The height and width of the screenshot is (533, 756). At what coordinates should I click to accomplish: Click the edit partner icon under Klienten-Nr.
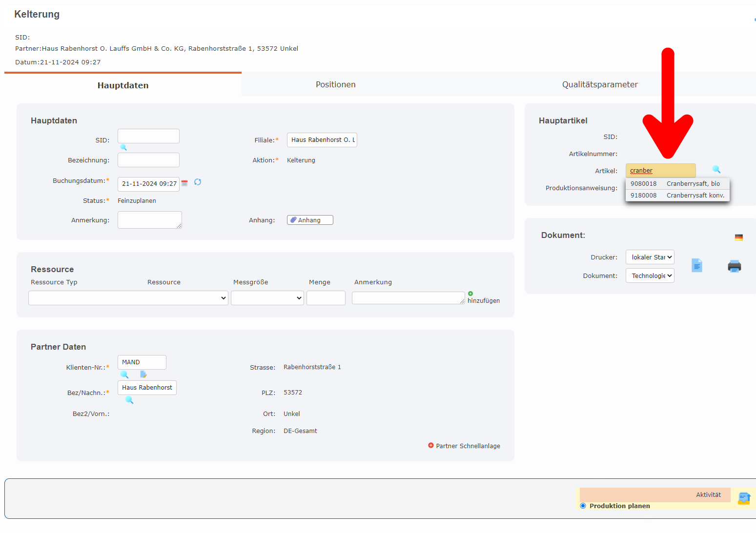(x=143, y=374)
